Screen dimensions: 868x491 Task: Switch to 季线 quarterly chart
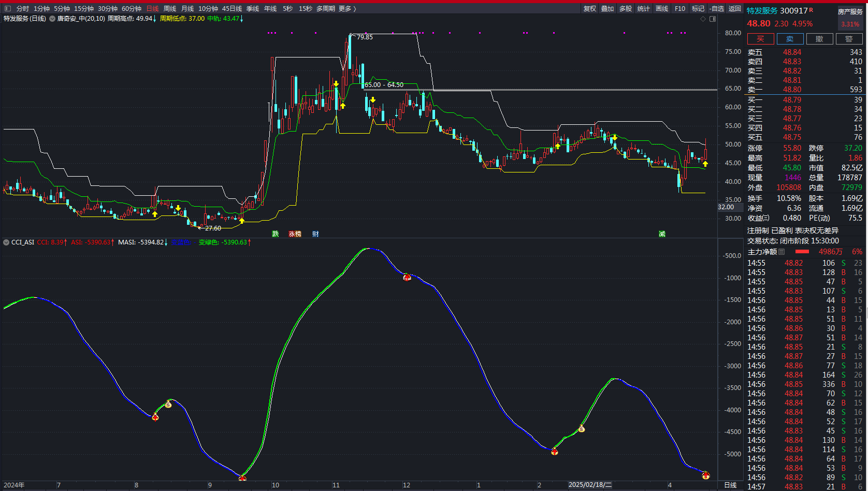tap(253, 8)
